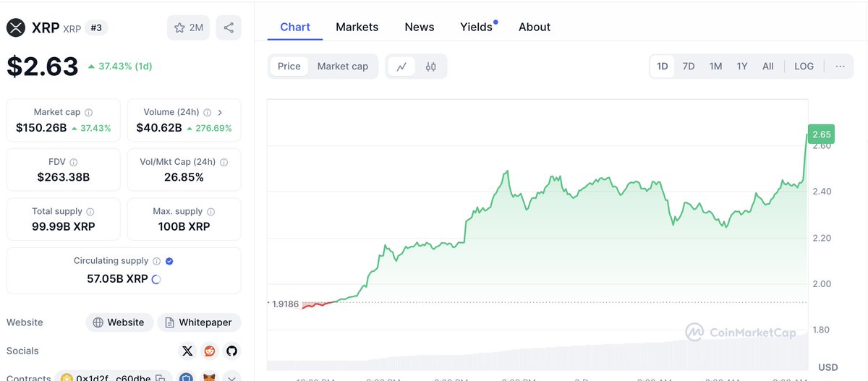
Task: Set chart range to 1M
Action: (715, 67)
